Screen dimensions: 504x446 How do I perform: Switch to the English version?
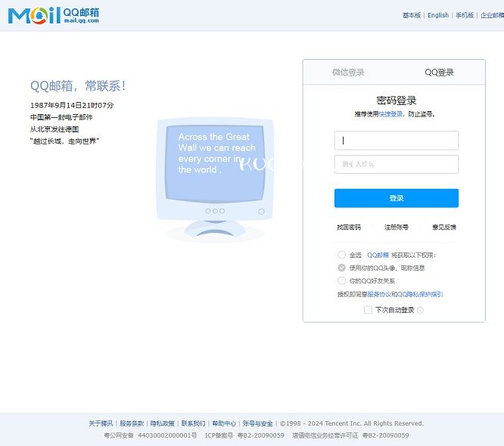[438, 15]
